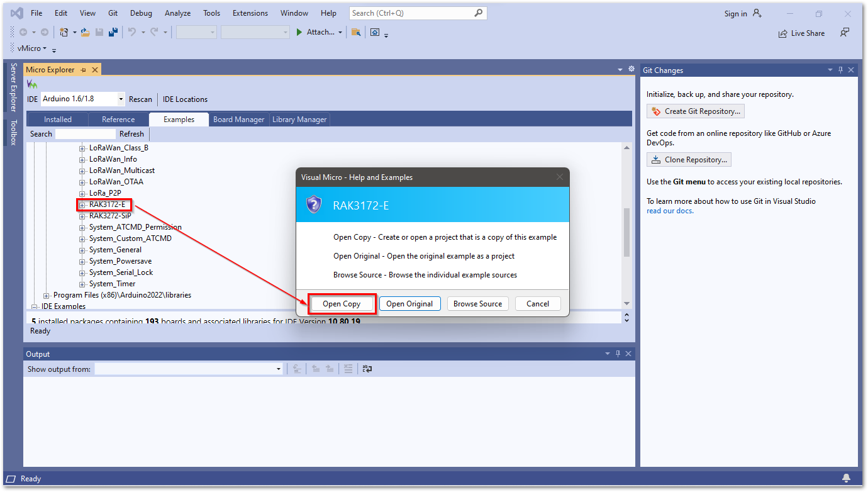
Task: Click the Navigate Forward icon
Action: pos(44,32)
